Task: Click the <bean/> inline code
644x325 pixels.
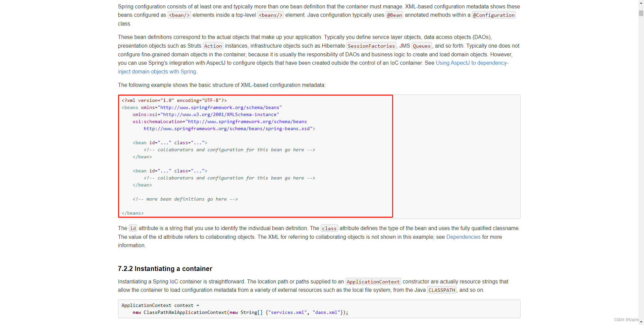Action: [179, 15]
